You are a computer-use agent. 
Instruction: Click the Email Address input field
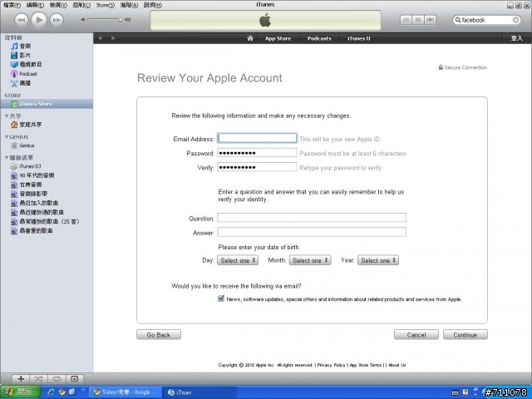pyautogui.click(x=257, y=138)
